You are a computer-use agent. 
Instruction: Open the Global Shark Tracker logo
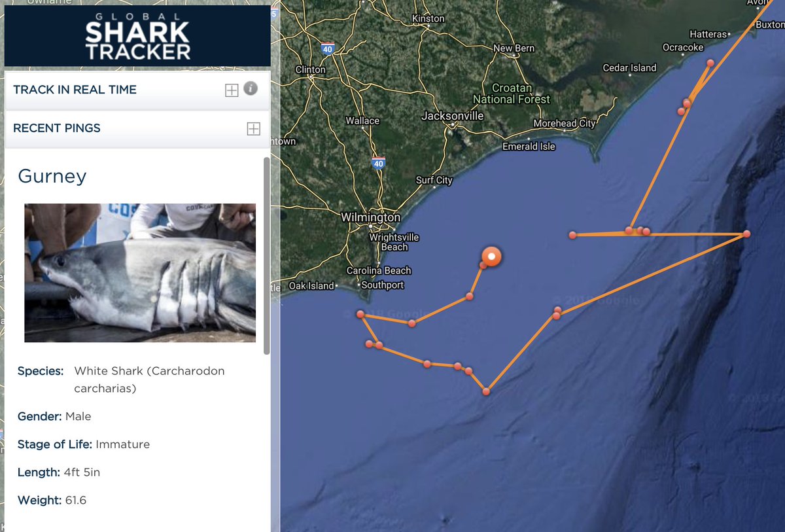click(x=137, y=36)
